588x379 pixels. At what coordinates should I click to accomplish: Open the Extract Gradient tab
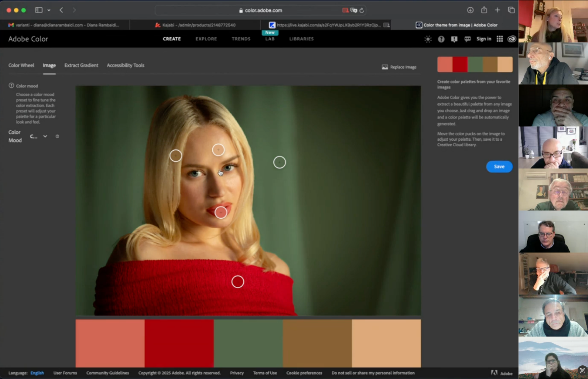point(81,65)
